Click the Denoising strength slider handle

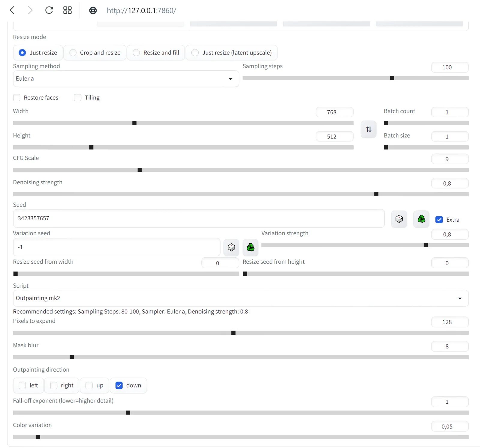pos(376,194)
